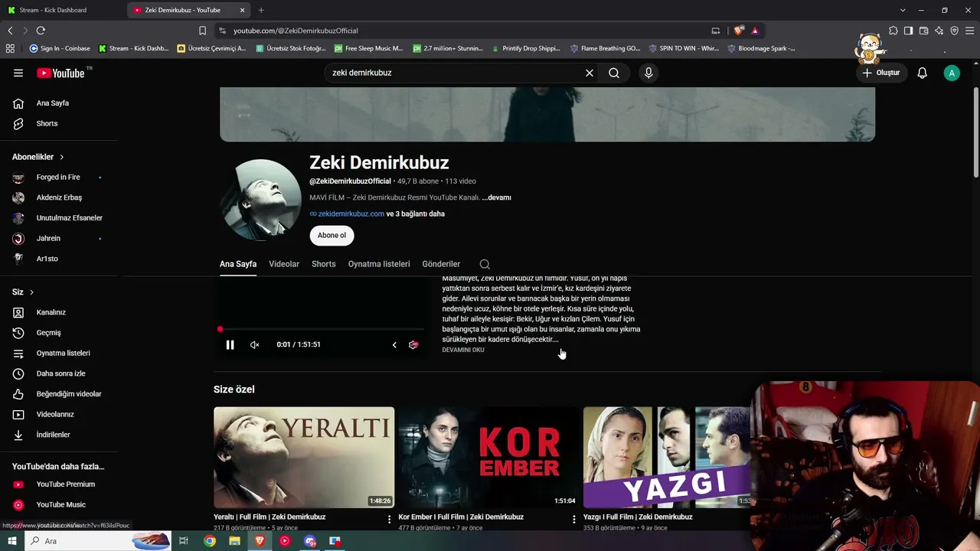Expand the channel description with ...devamı
The width and height of the screenshot is (980, 551).
click(497, 197)
